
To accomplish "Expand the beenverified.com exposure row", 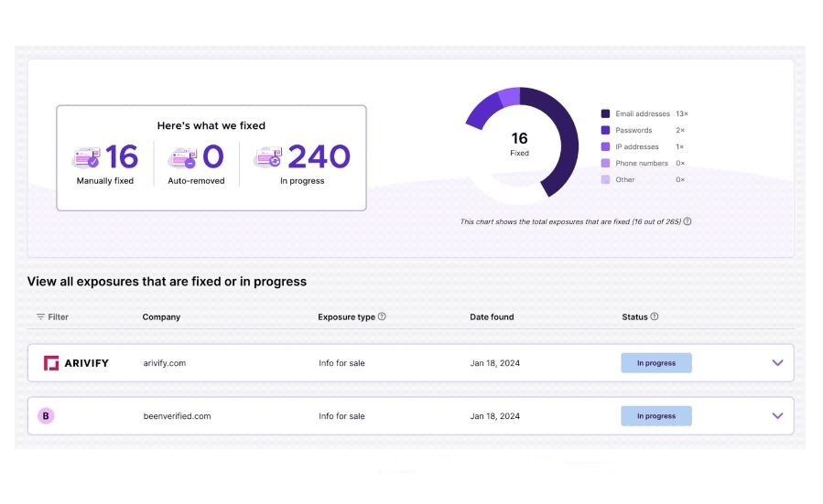I will (777, 416).
